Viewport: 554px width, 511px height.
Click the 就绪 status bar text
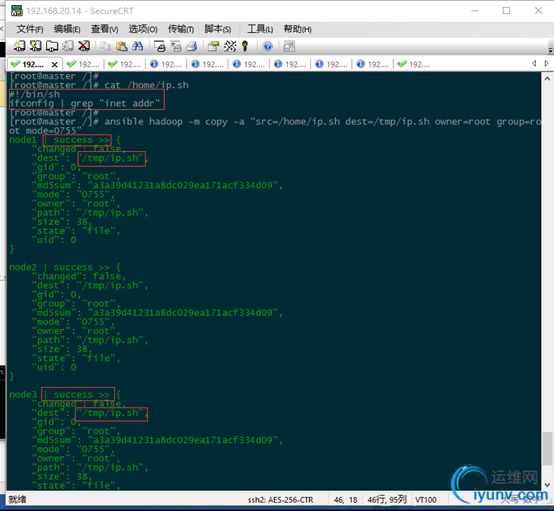(x=17, y=499)
